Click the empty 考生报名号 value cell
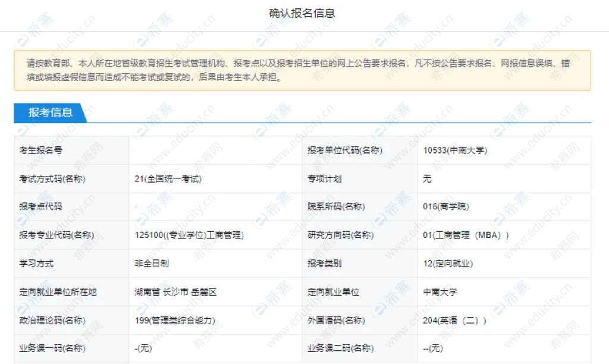Image resolution: width=609 pixels, height=364 pixels. [x=214, y=150]
